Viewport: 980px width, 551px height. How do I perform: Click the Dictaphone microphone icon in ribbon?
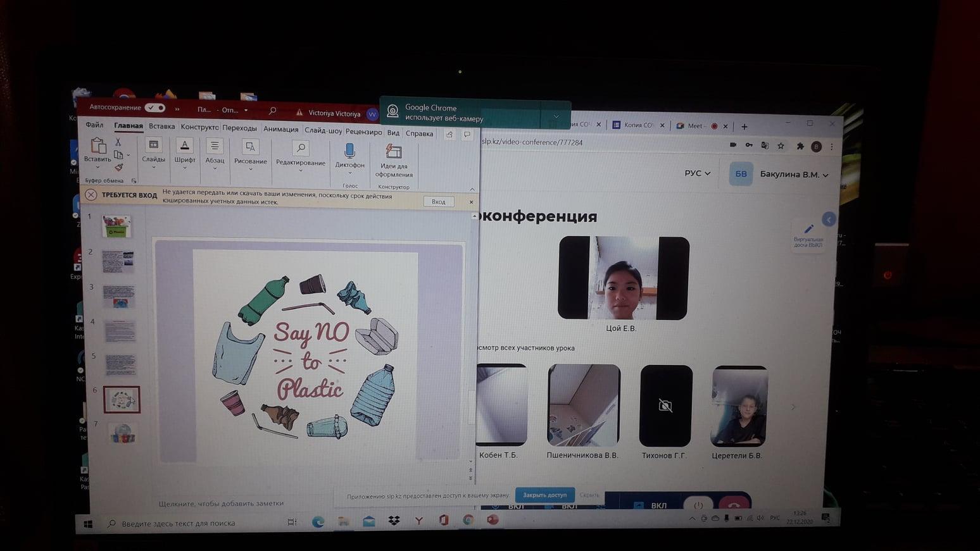[x=349, y=152]
